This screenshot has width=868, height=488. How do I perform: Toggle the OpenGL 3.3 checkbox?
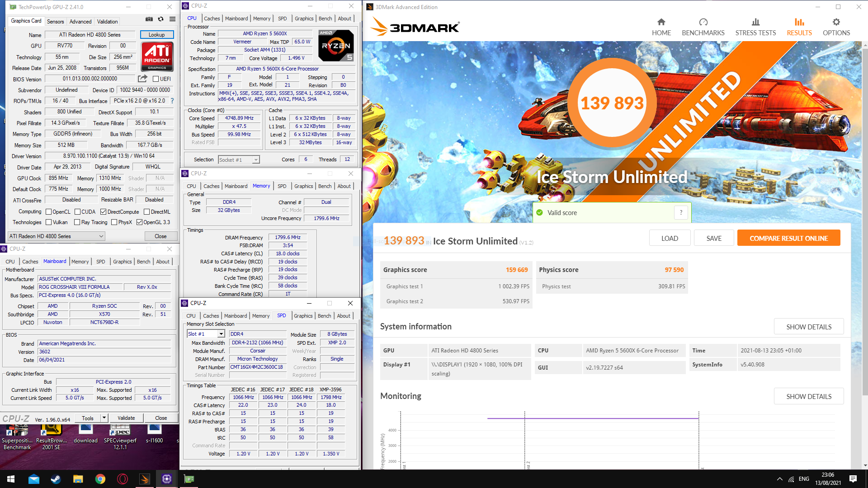140,222
